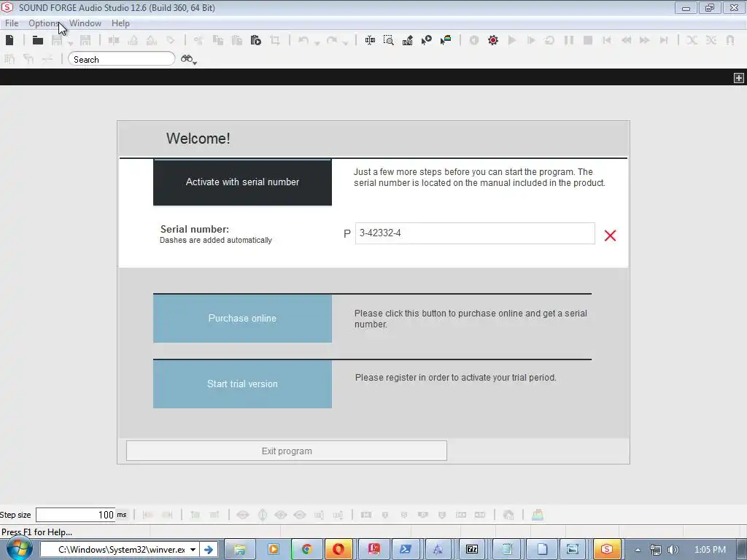Click the Rewind transport button
Image resolution: width=747 pixels, height=560 pixels.
tap(626, 41)
